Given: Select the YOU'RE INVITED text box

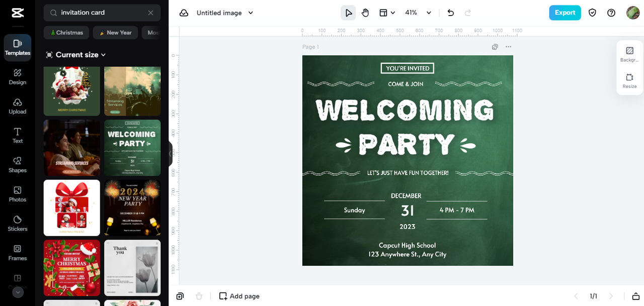Looking at the screenshot, I should pos(408,68).
